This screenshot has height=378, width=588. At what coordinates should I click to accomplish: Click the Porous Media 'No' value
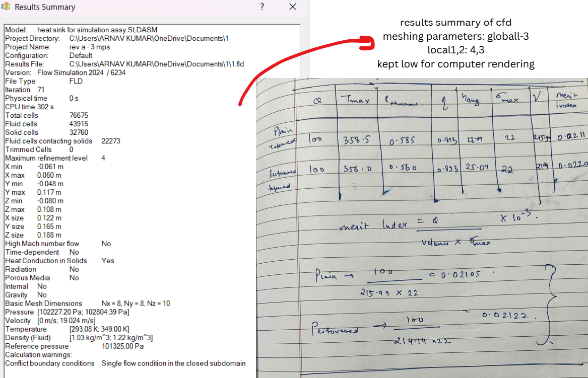[74, 278]
